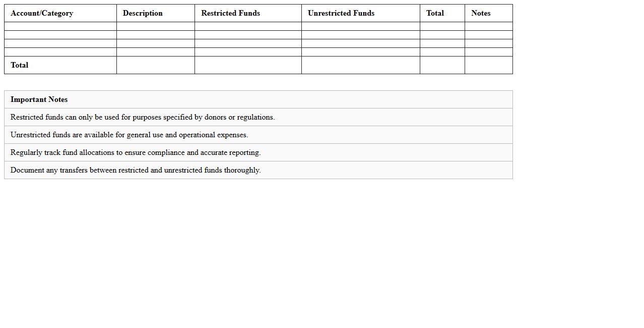Click Total row cell under Description

(155, 65)
